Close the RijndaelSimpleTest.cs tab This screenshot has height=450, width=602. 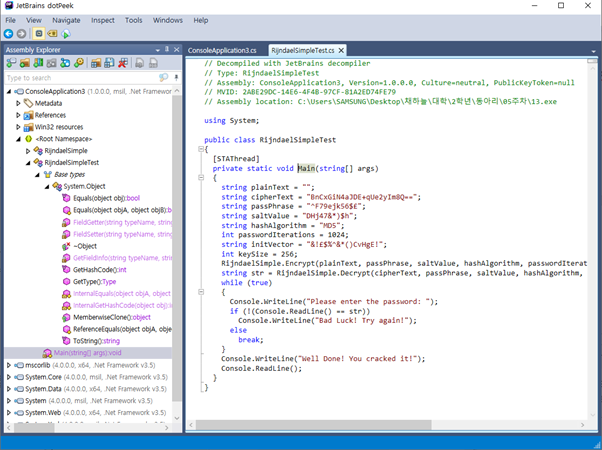341,50
